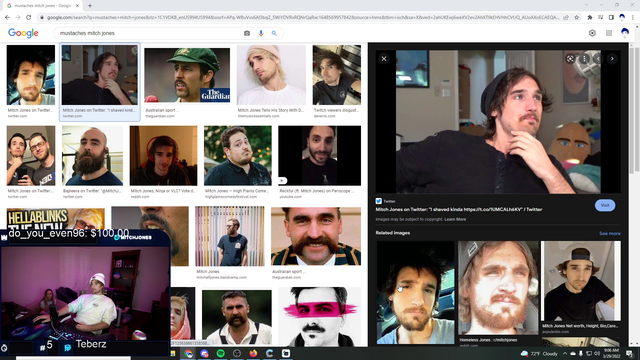The image size is (640, 360).
Task: Open the pink paint stripe mustache image
Action: [320, 317]
